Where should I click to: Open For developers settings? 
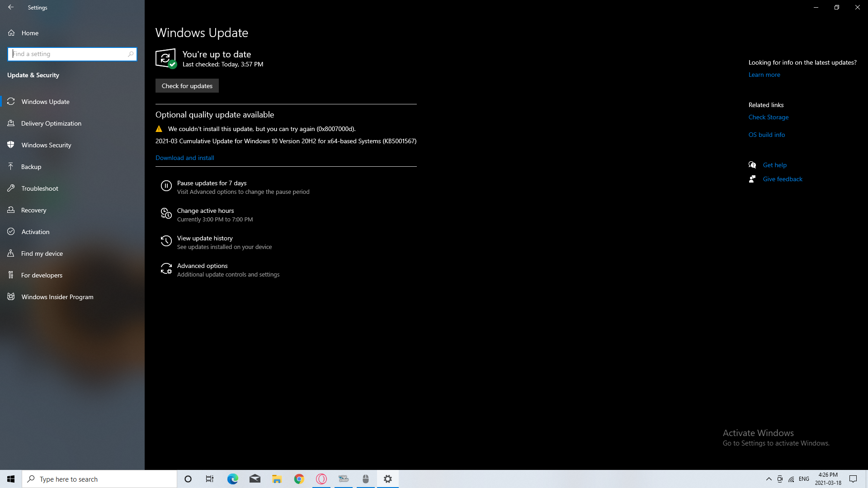coord(72,275)
